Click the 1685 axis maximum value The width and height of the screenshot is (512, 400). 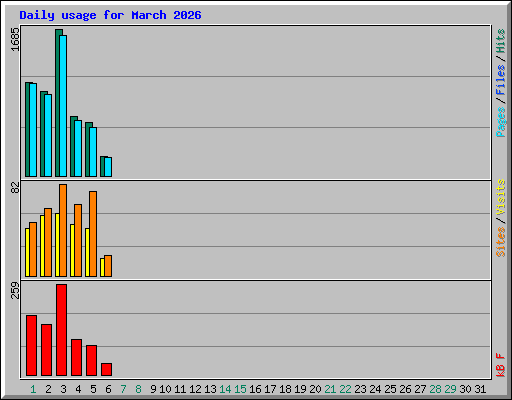tap(15, 39)
